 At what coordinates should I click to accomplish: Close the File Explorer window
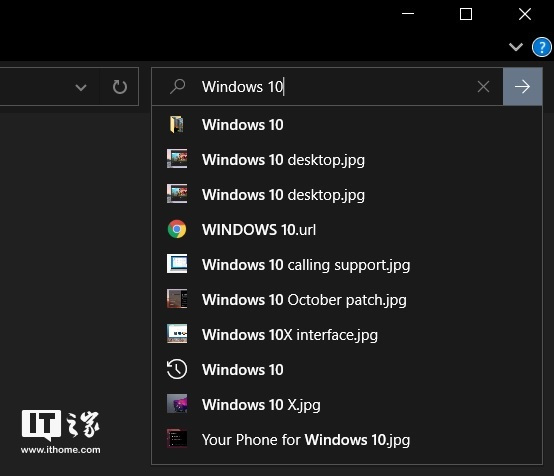coord(525,14)
